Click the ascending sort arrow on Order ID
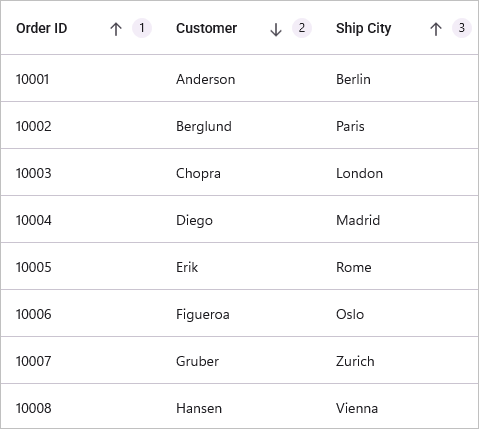Viewport: 479px width, 429px height. pos(116,29)
